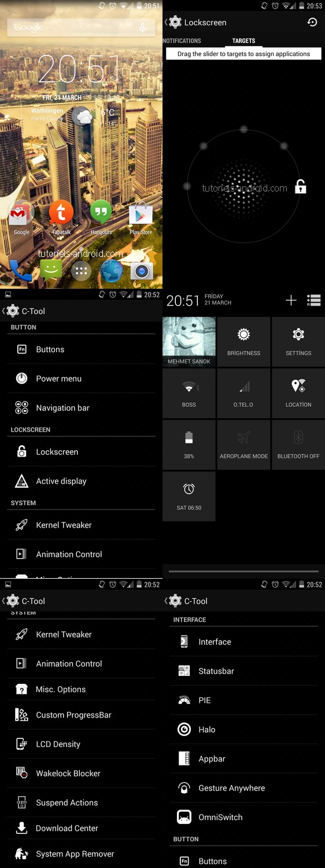Open Custom ProgressBar settings
325x868 pixels.
(x=81, y=715)
